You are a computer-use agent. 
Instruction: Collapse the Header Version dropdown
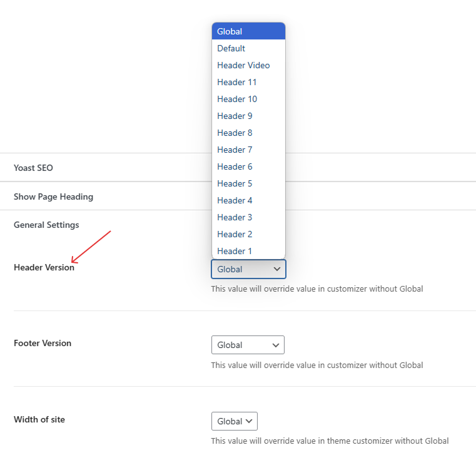(x=248, y=269)
